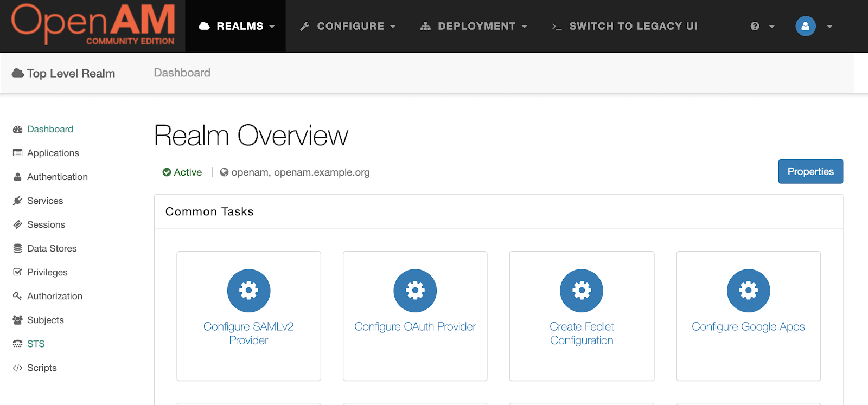Expand the Configure dropdown menu

click(348, 26)
